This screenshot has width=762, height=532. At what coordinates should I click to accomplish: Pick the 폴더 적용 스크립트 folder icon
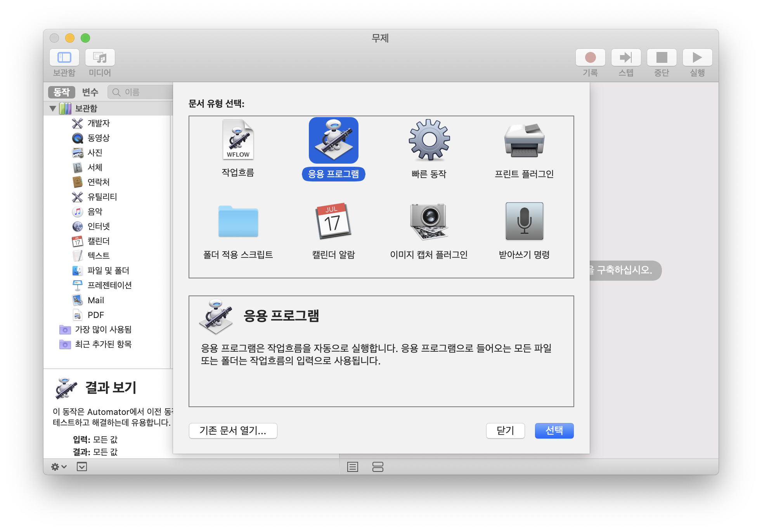pyautogui.click(x=238, y=221)
